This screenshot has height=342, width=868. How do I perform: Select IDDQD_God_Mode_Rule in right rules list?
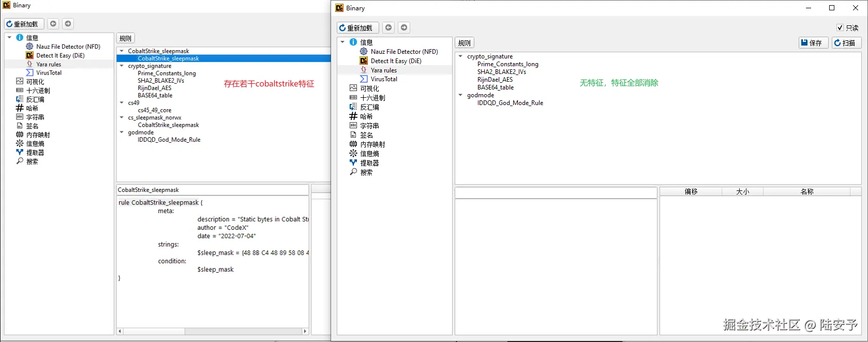[x=510, y=103]
